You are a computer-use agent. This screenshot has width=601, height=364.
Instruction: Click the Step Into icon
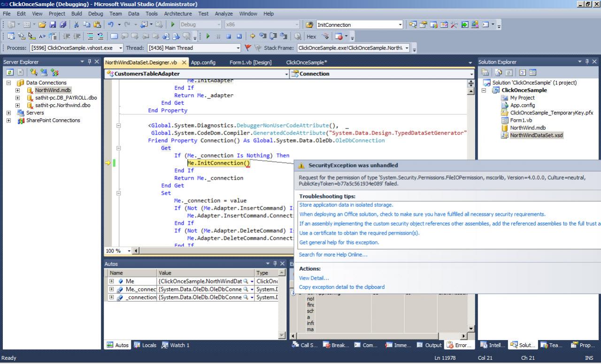(263, 36)
